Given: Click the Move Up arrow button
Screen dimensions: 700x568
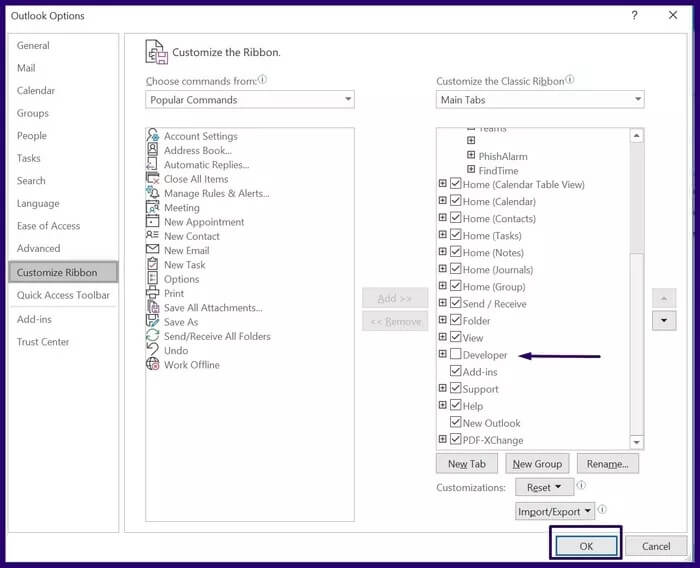Looking at the screenshot, I should click(664, 298).
